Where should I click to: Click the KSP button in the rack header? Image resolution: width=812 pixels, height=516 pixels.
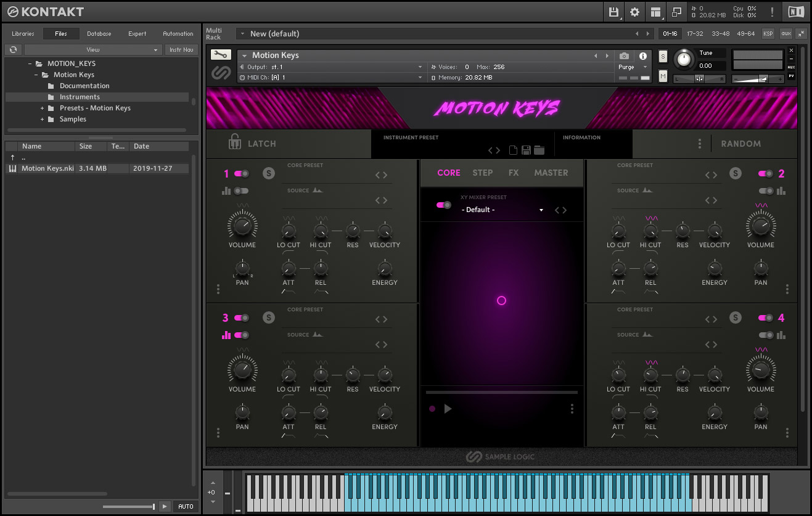coord(768,34)
